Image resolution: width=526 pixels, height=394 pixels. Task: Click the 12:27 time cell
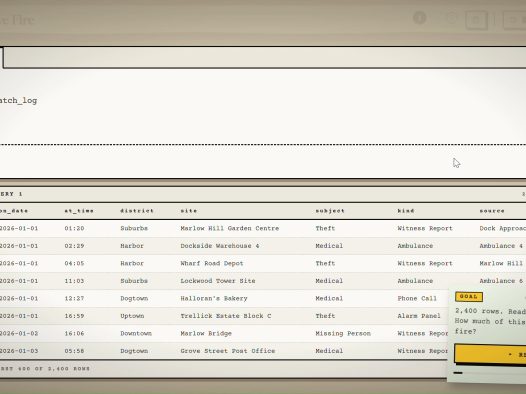[x=74, y=298]
